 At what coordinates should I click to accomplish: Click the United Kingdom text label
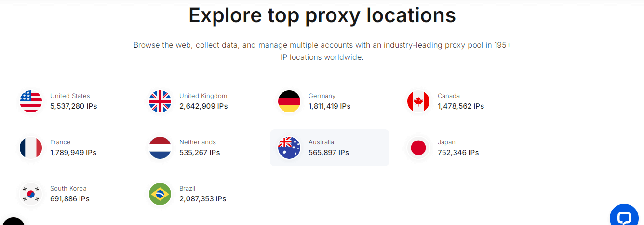(203, 96)
